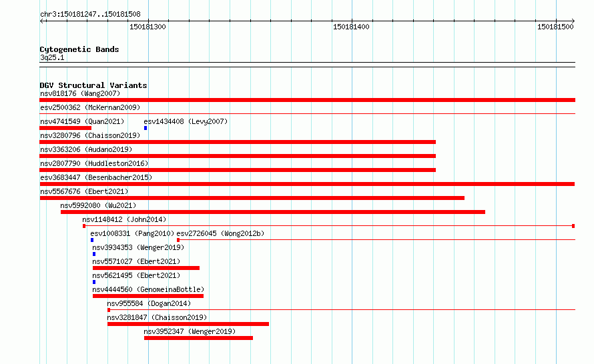Viewport: 594px width, 364px height.
Task: Select nsv955584 (Dogan2014) label
Action: [149, 303]
